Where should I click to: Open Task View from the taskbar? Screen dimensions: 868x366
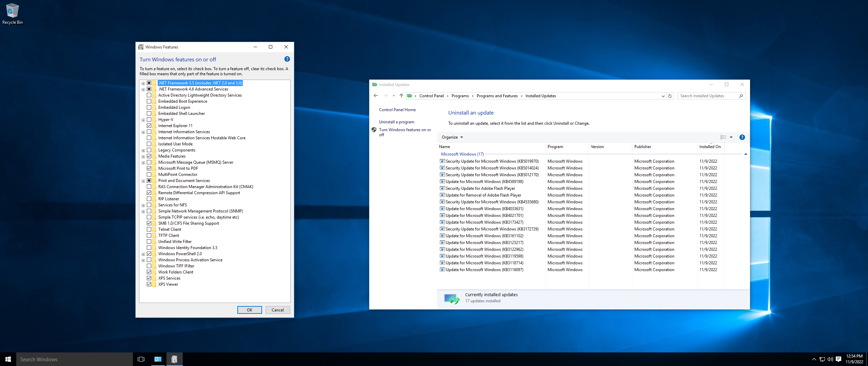(x=141, y=359)
